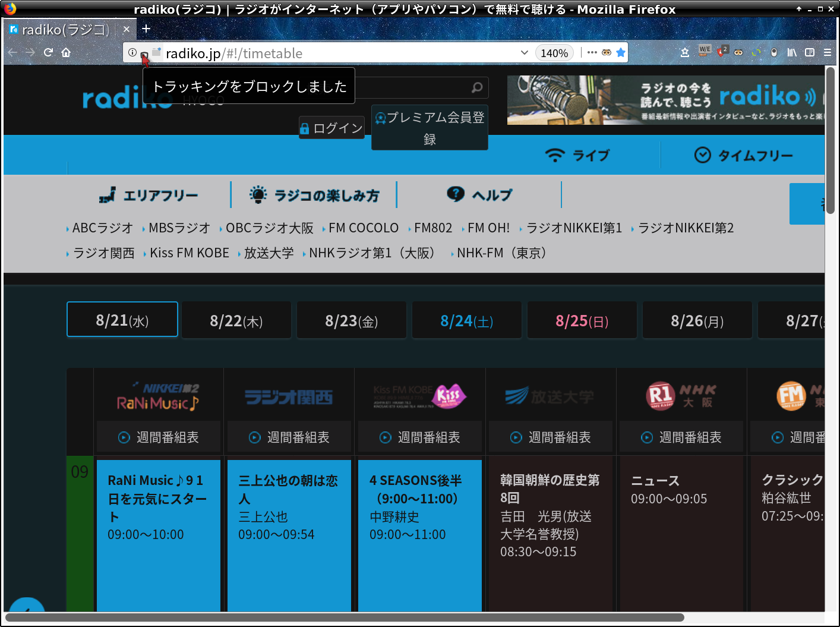Screen dimensions: 840x627
Task: Click the extension icon with badge 2
Action: [722, 51]
